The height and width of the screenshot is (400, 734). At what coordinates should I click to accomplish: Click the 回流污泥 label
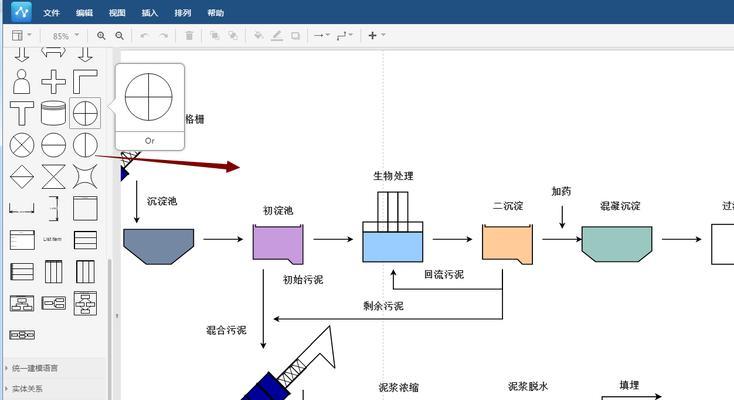[x=444, y=274]
